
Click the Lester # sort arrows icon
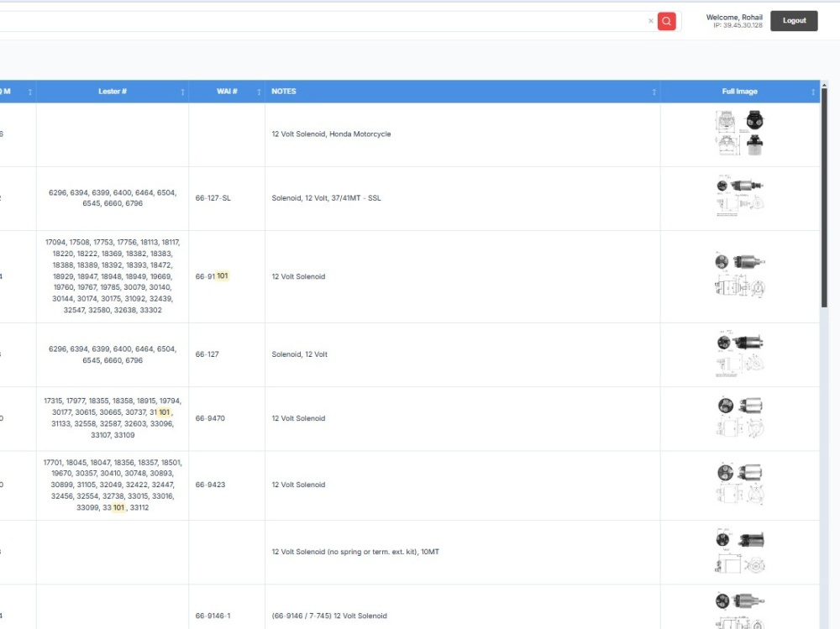[182, 92]
